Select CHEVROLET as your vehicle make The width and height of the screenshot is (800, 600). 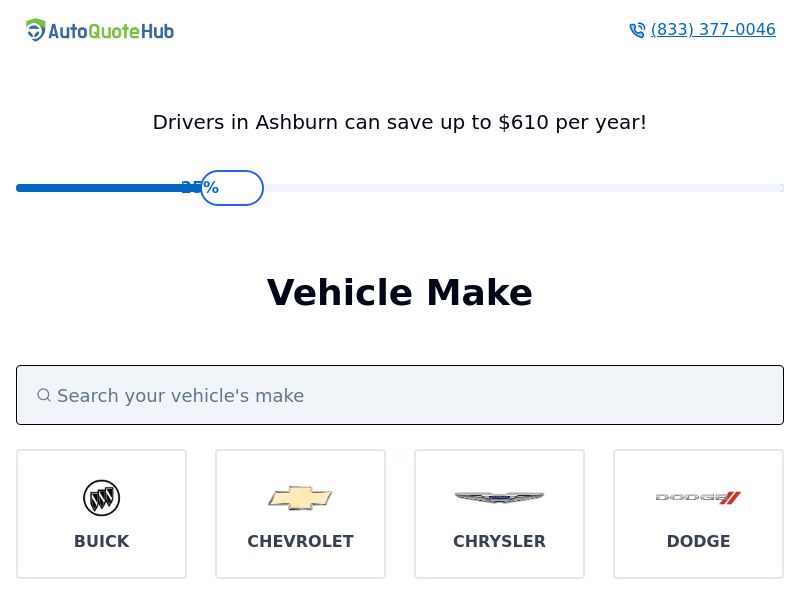(300, 514)
